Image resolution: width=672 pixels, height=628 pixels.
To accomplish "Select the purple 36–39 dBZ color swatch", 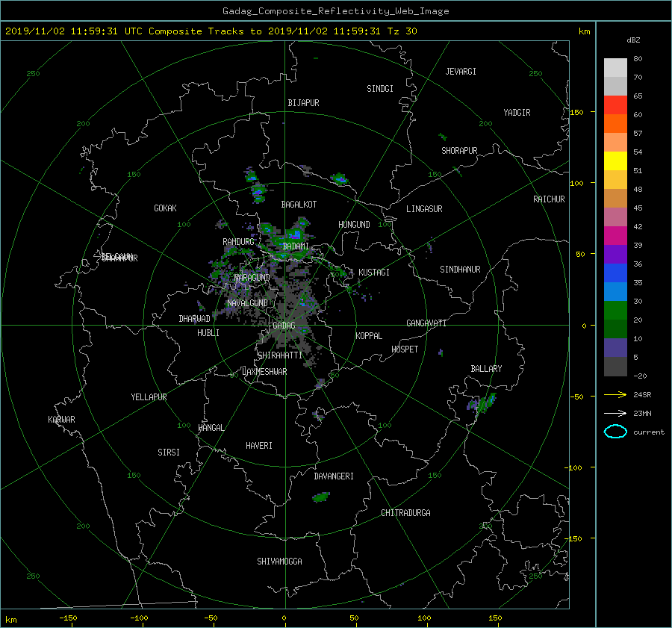I will pos(615,254).
